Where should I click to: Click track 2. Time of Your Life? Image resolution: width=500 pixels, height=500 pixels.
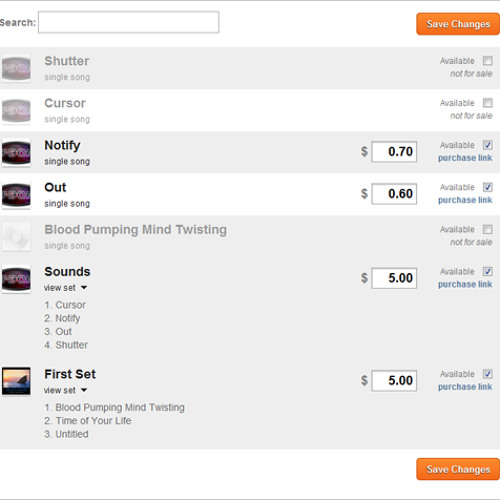point(88,421)
